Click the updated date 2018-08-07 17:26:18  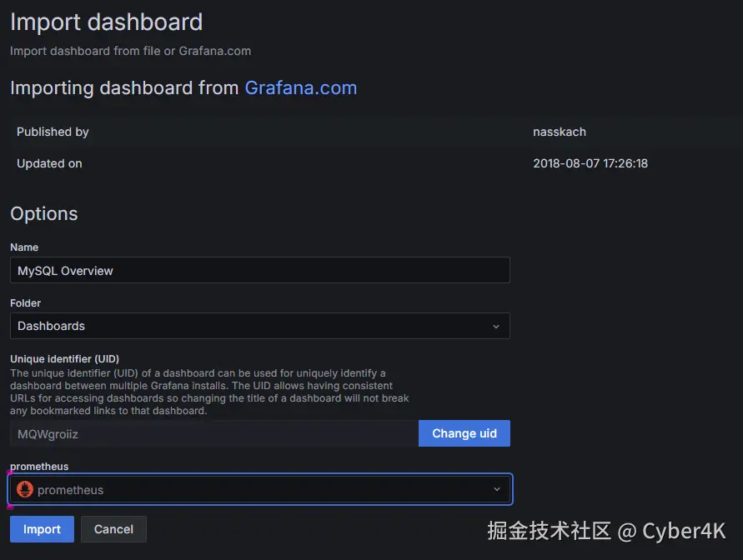click(590, 163)
